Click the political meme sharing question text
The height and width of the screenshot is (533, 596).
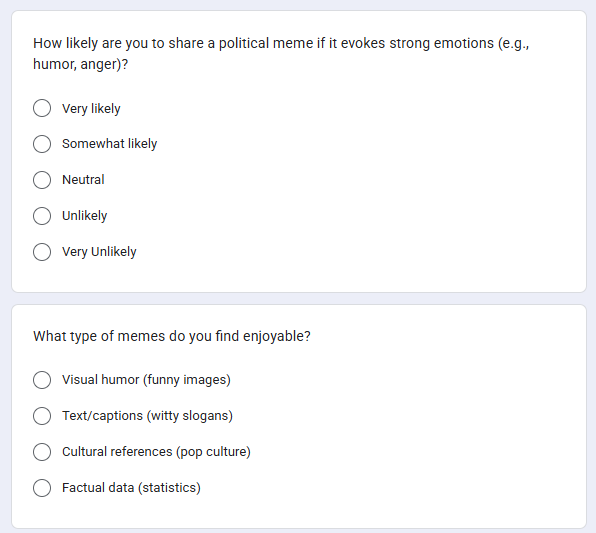pos(281,54)
